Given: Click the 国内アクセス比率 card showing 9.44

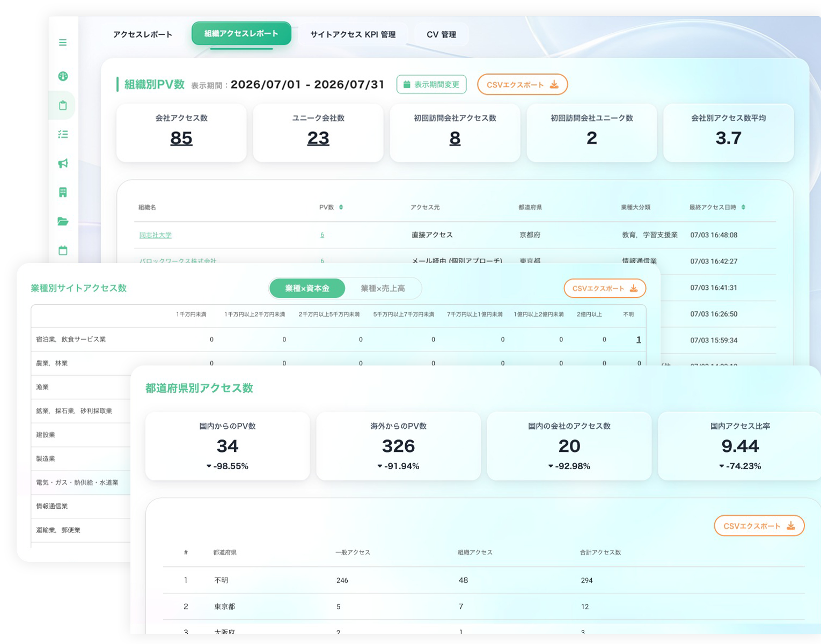Looking at the screenshot, I should pyautogui.click(x=740, y=446).
